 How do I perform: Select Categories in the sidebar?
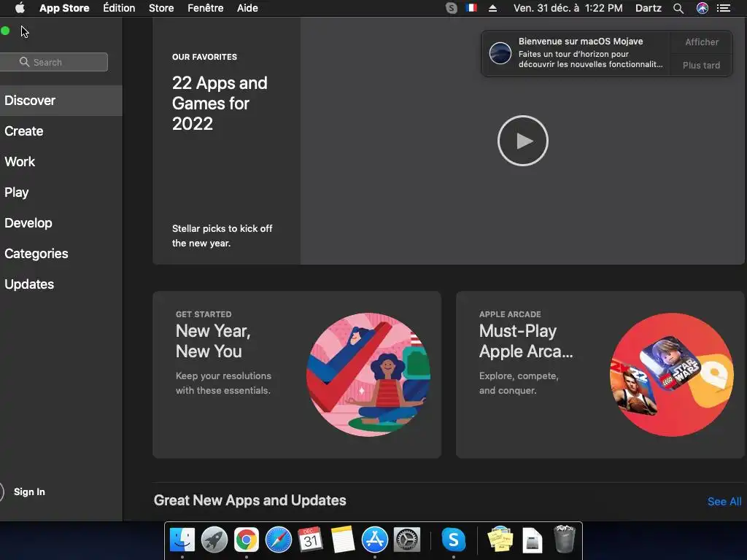pos(61,253)
